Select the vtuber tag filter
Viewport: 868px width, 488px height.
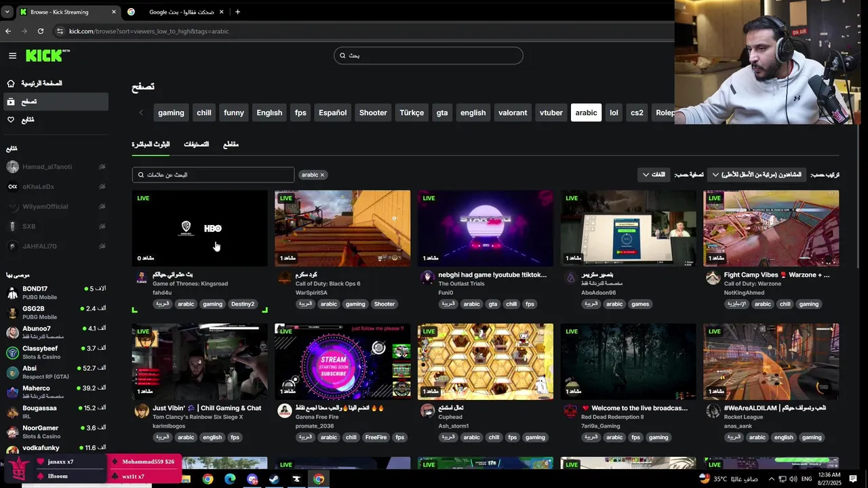click(x=551, y=113)
